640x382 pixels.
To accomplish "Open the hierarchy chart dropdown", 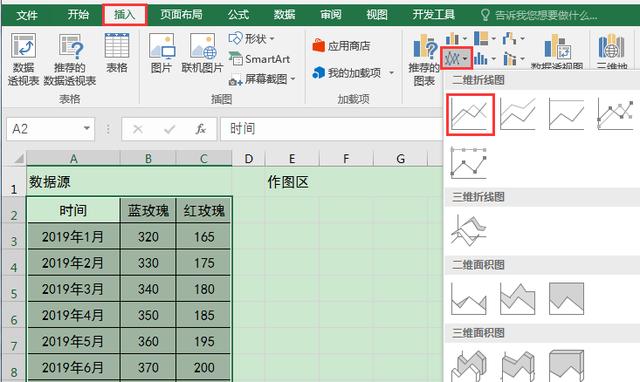I will coord(485,39).
